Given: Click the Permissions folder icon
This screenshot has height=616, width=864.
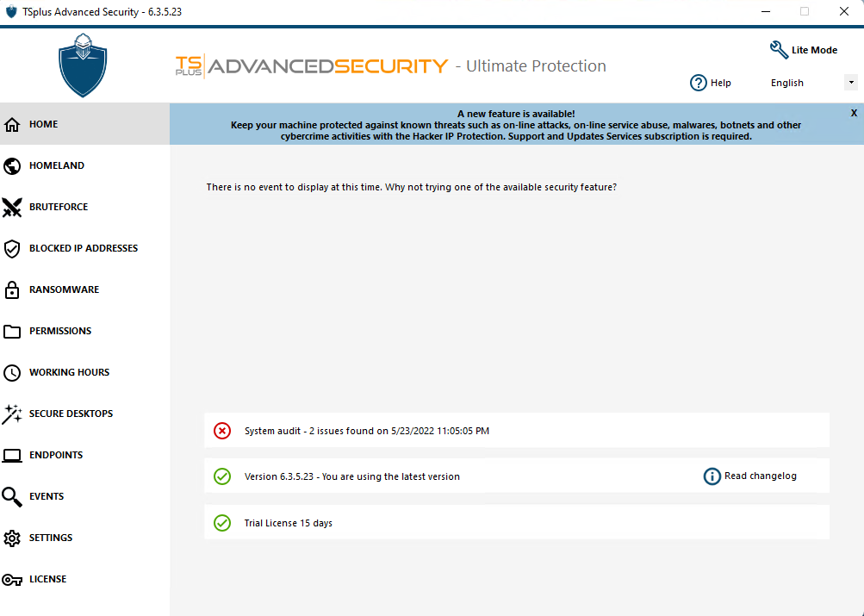Looking at the screenshot, I should 11,331.
